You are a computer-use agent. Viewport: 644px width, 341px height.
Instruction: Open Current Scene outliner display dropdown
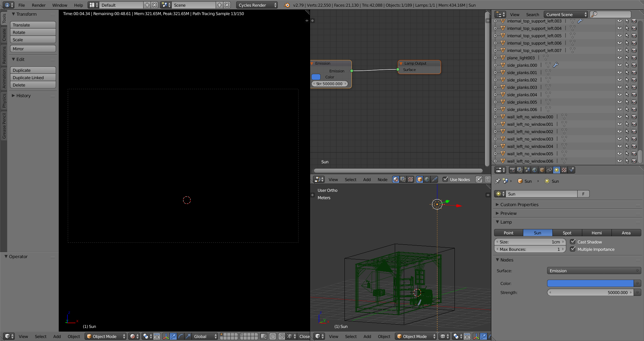[566, 14]
